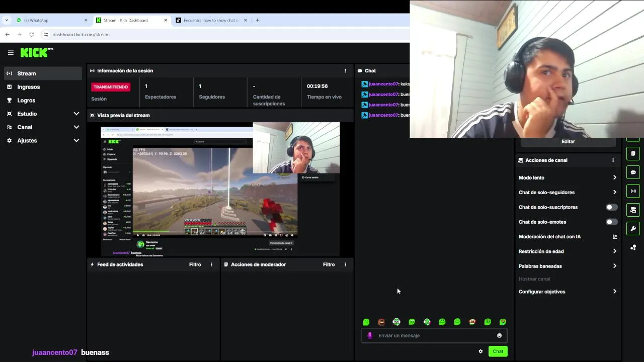Reload the browser page
The height and width of the screenshot is (362, 644).
coord(31,35)
